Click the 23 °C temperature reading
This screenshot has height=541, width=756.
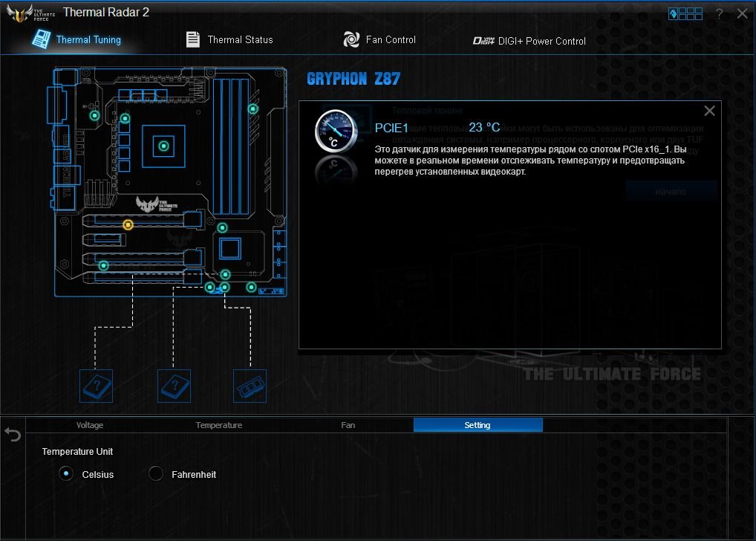click(484, 127)
